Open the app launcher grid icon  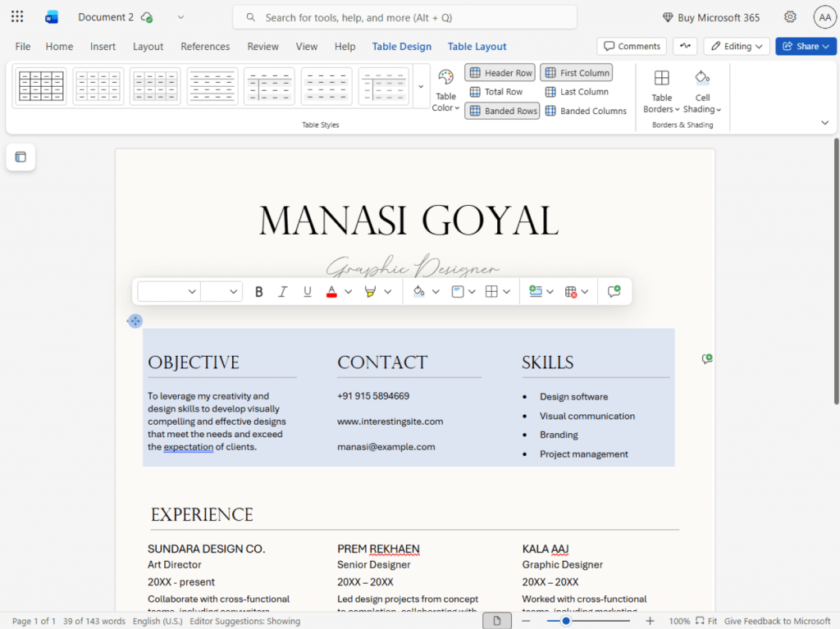pos(17,17)
